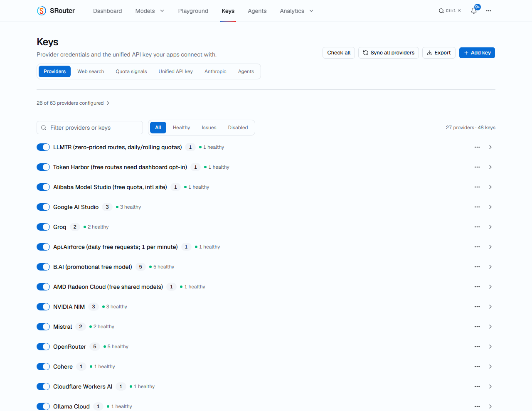Open more options for Token Harbor row

(x=477, y=167)
